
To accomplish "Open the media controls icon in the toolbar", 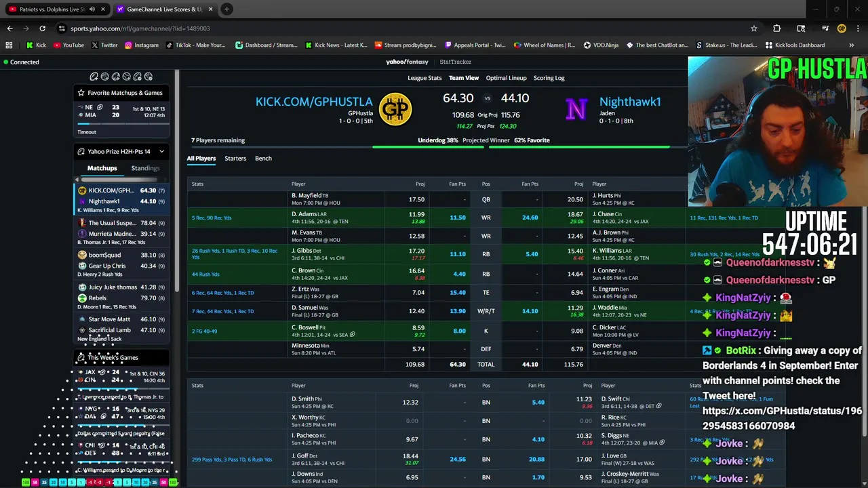I will pos(825,28).
